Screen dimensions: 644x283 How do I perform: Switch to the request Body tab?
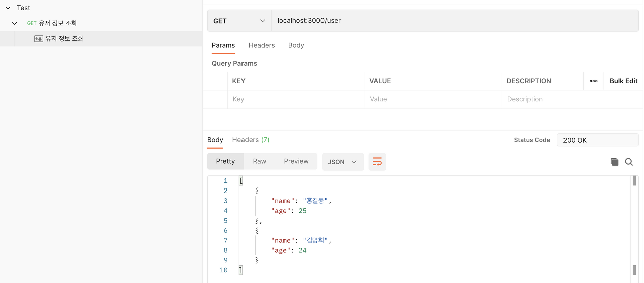(296, 45)
